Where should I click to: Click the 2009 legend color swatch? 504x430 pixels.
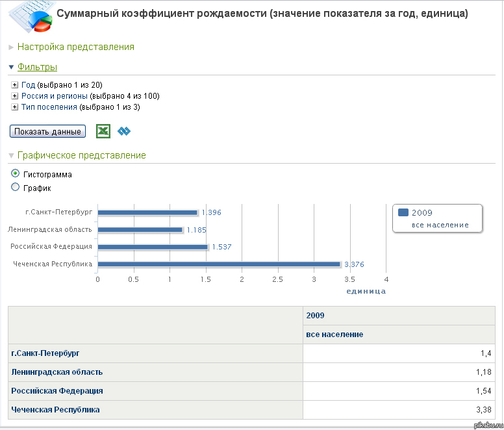point(403,212)
